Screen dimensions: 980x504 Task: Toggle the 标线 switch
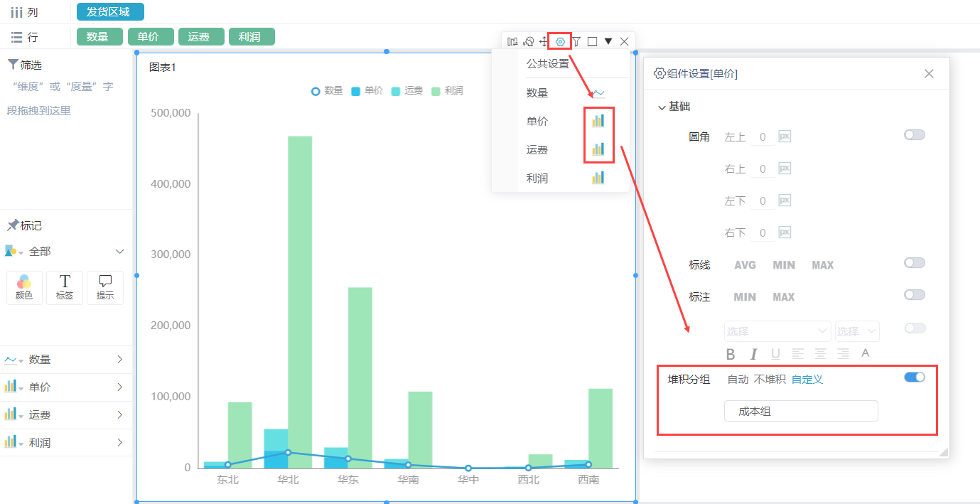coord(914,263)
